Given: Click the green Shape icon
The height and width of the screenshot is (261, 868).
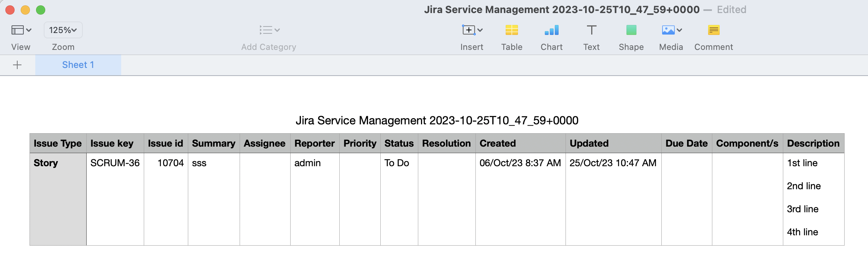Looking at the screenshot, I should [631, 30].
